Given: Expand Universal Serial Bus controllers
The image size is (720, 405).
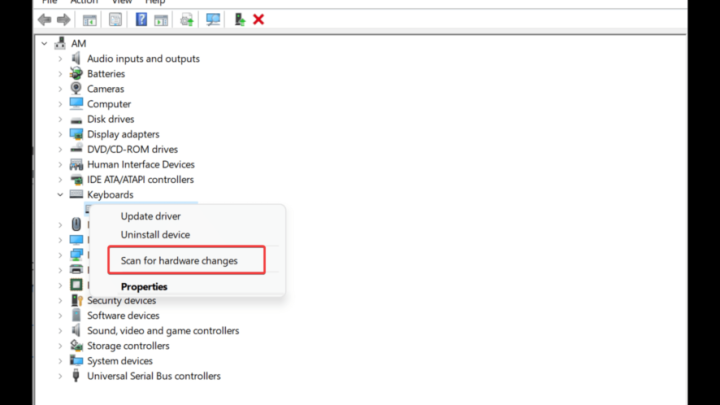Looking at the screenshot, I should pos(60,376).
